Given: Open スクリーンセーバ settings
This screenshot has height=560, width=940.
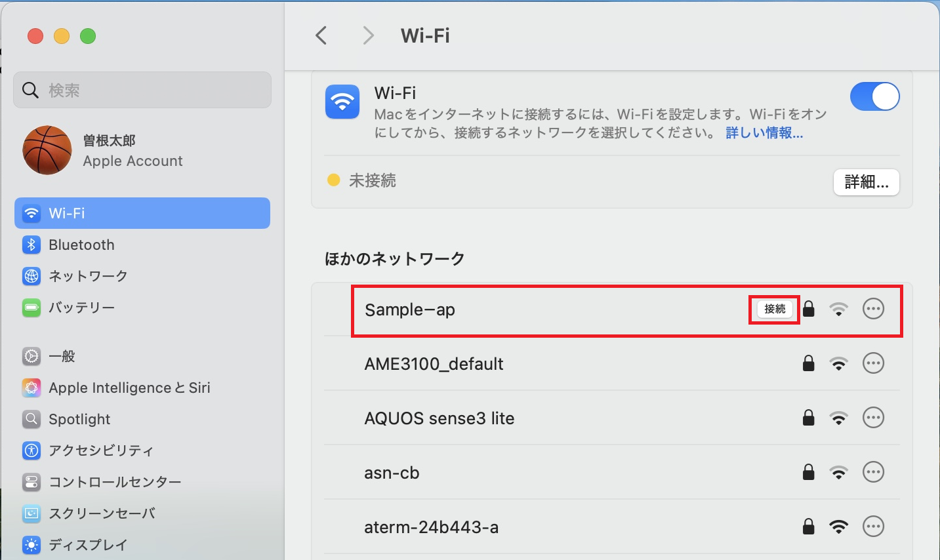Looking at the screenshot, I should tap(142, 513).
